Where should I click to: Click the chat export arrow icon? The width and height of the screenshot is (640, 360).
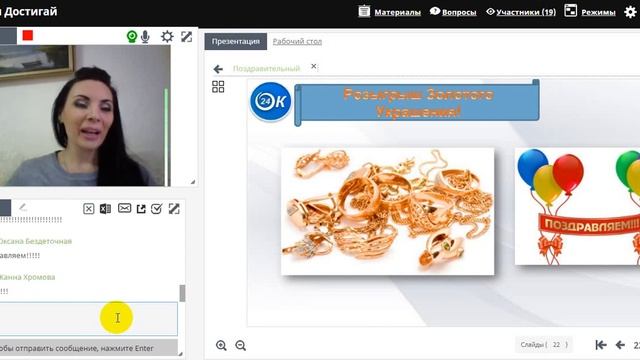(141, 209)
